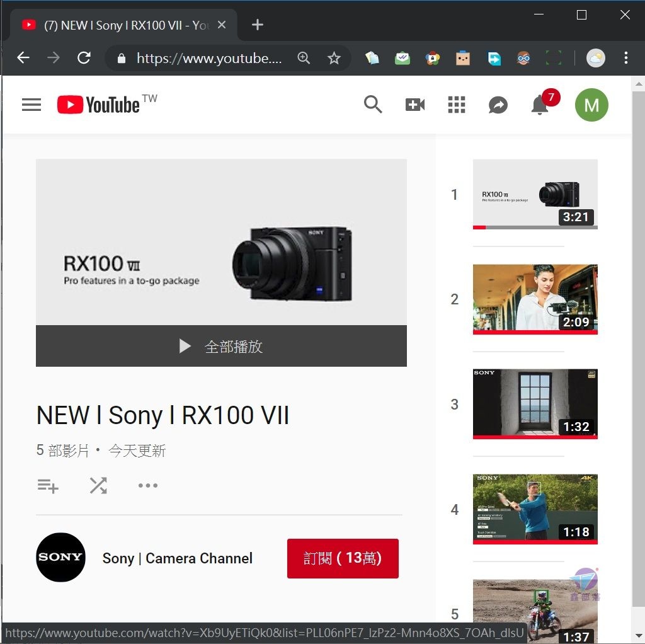Open the YouTube hamburger guide menu
The height and width of the screenshot is (644, 645).
[x=31, y=105]
